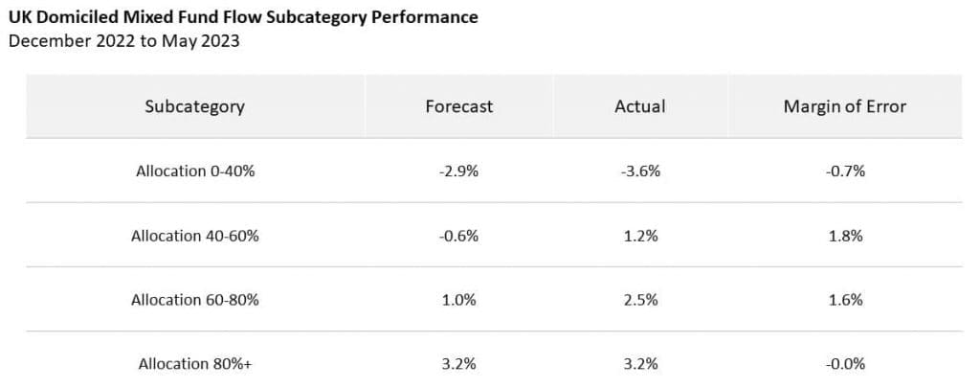This screenshot has height=388, width=980.
Task: Select the Allocation 80%+ row label
Action: click(x=195, y=364)
